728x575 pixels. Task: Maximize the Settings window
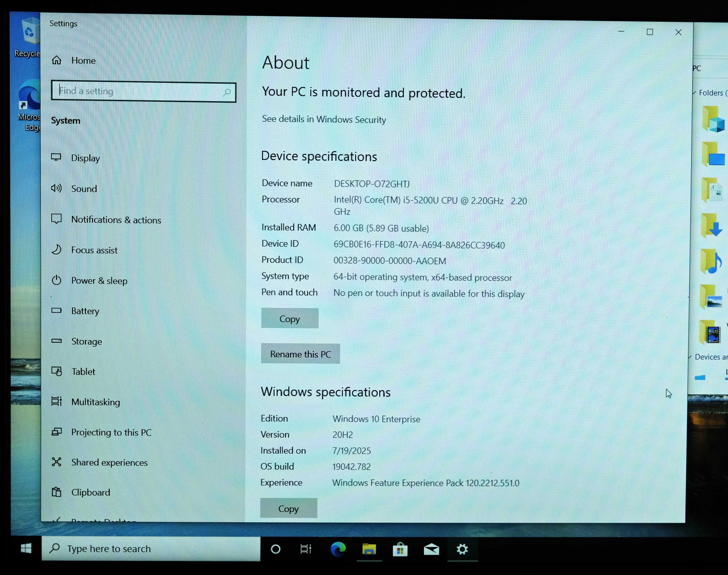click(650, 32)
